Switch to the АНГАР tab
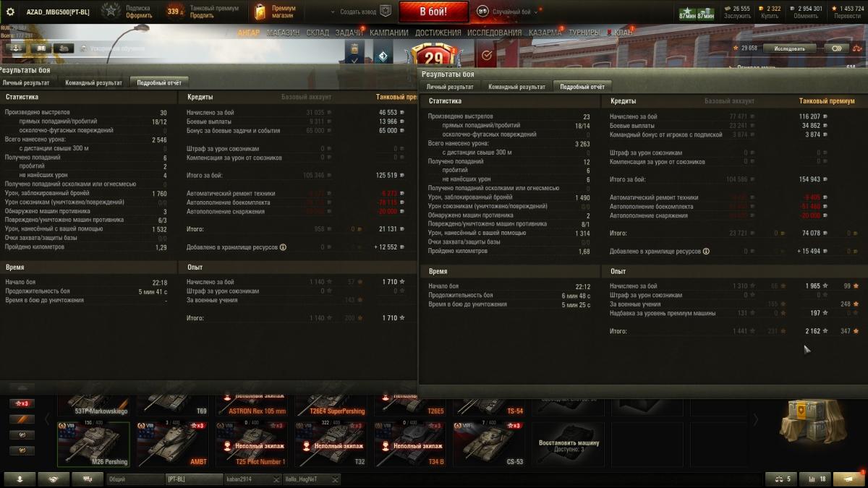868x488 pixels. click(x=248, y=33)
